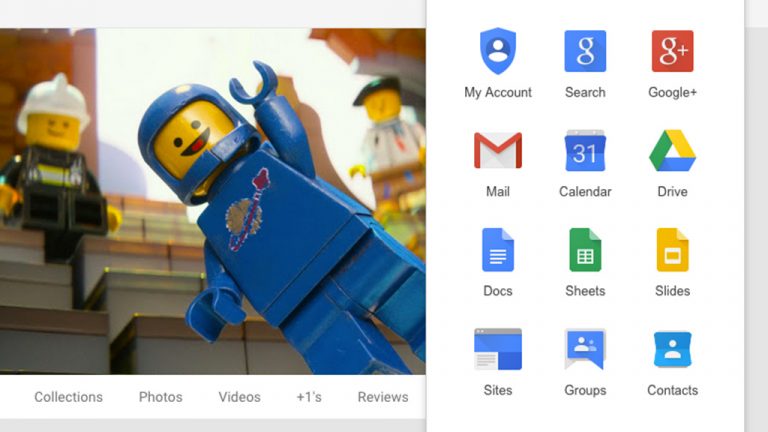The height and width of the screenshot is (432, 768).
Task: Launch the Slides app icon
Action: pyautogui.click(x=672, y=250)
